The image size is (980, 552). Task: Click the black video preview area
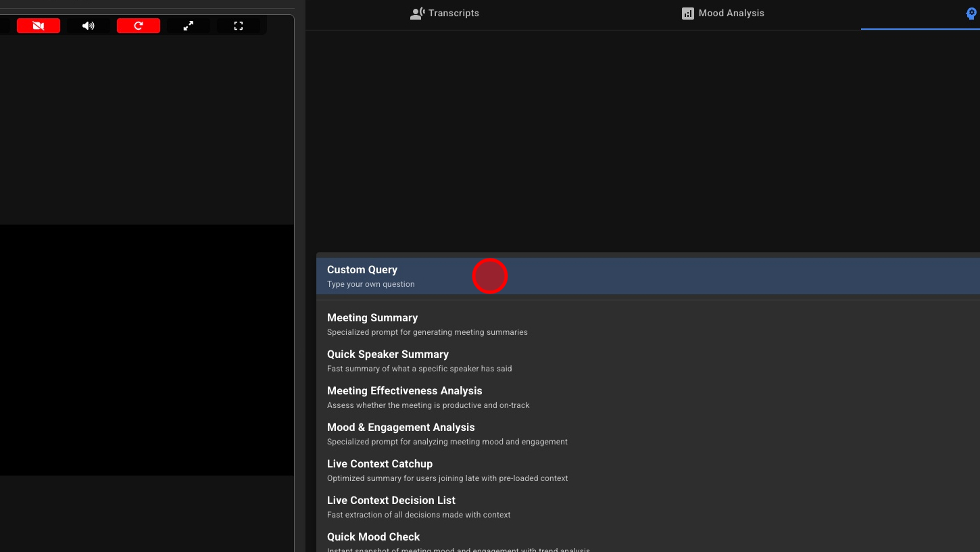[147, 350]
